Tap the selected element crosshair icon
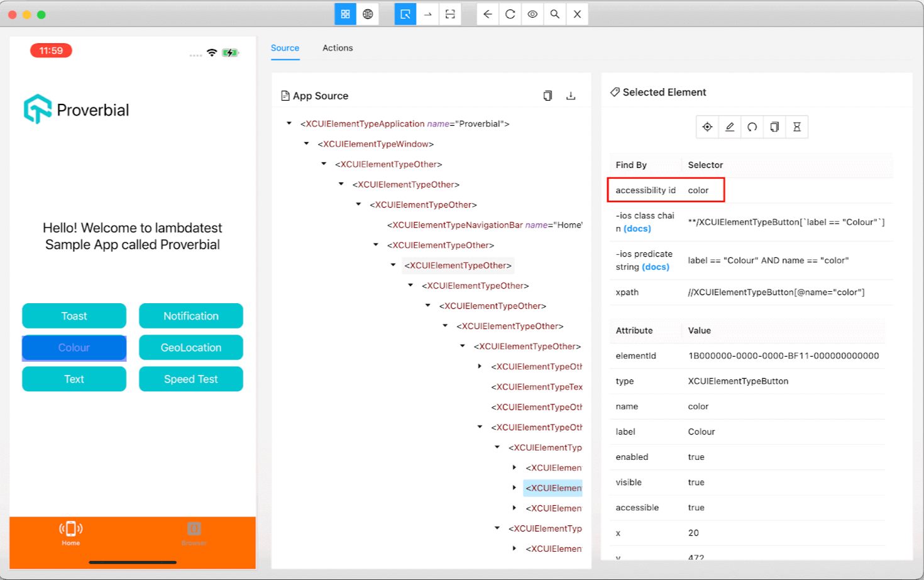 pos(707,126)
